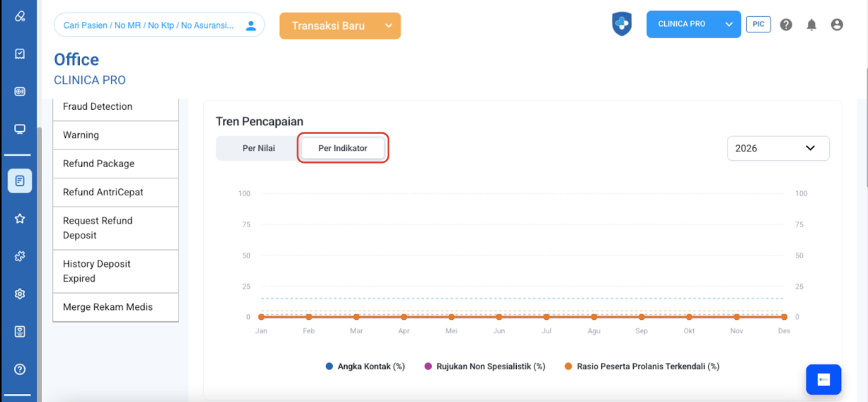This screenshot has height=402, width=868.
Task: Click the PIC button
Action: pyautogui.click(x=758, y=24)
